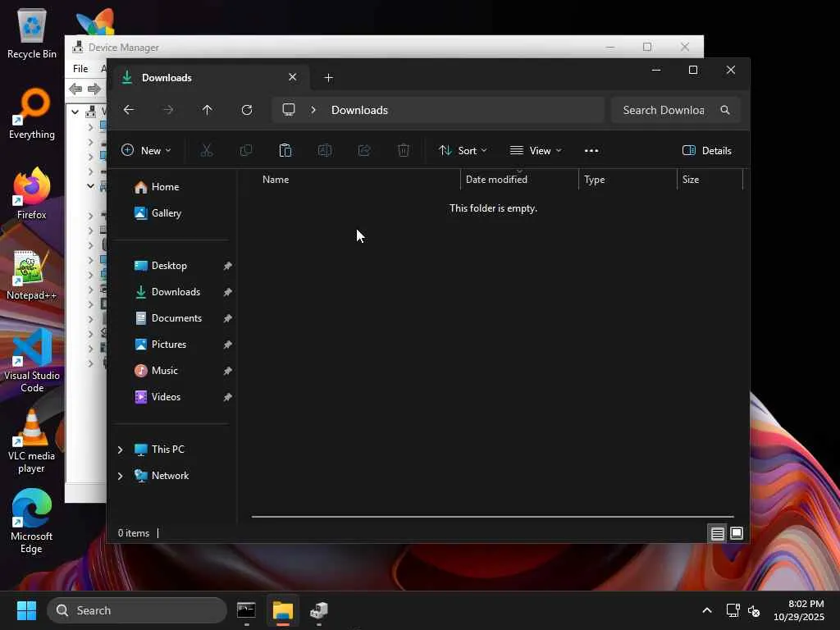Viewport: 840px width, 630px height.
Task: Switch to large thumbnails view icon in status bar
Action: (x=737, y=533)
